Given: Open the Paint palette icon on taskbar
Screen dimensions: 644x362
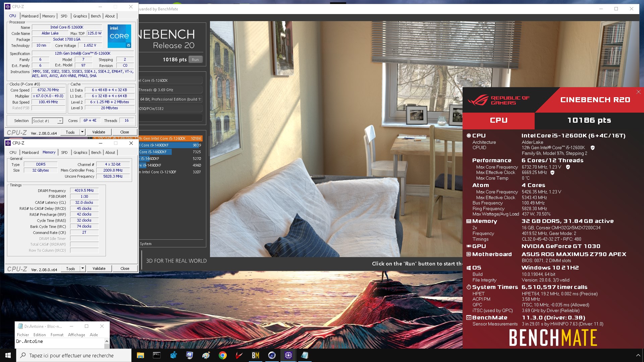Looking at the screenshot, I should click(x=206, y=355).
